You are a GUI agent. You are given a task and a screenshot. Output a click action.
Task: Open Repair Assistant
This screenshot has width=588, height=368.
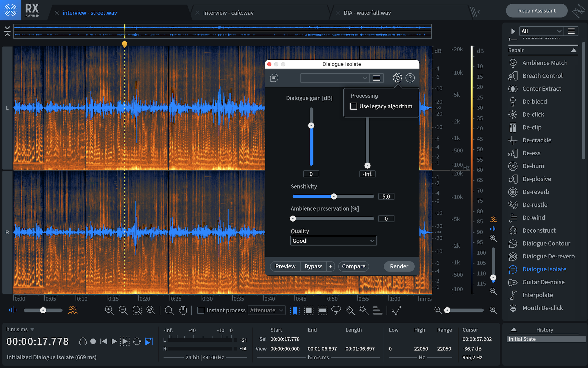pos(537,11)
